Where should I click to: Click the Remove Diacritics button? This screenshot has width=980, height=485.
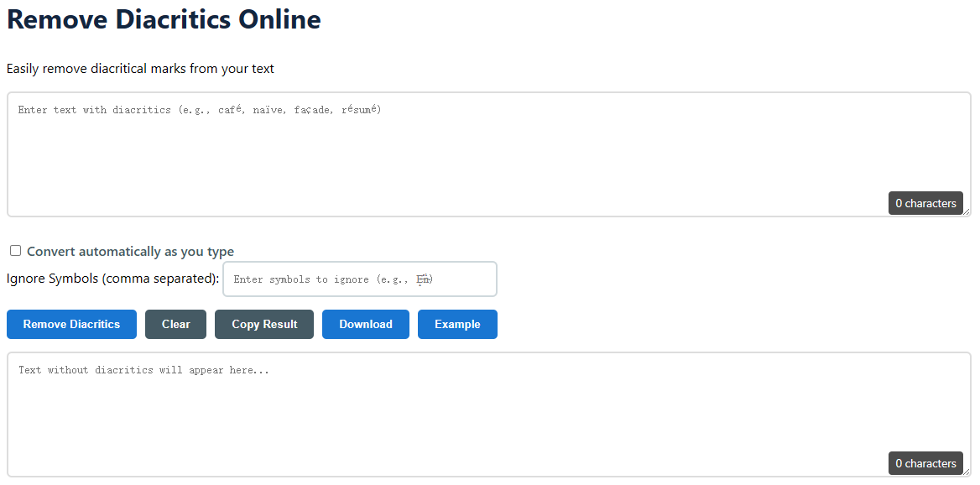71,325
